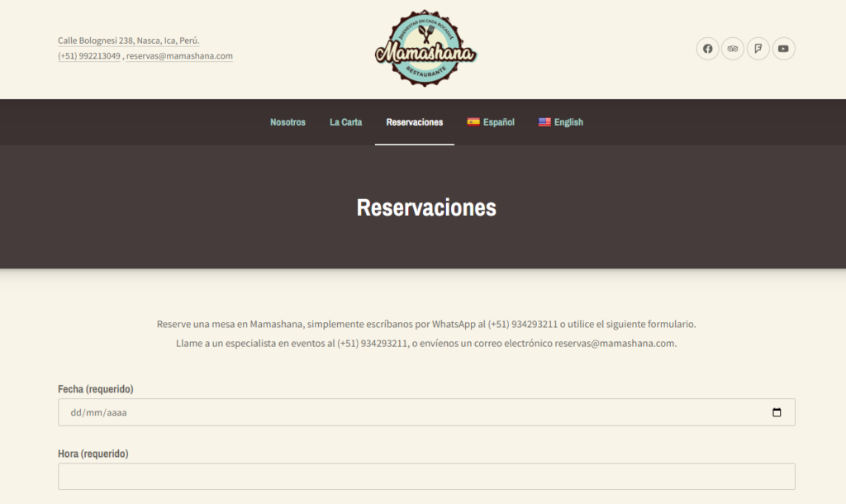The height and width of the screenshot is (504, 846).
Task: Click the Fecha (requerido) label
Action: pos(96,389)
